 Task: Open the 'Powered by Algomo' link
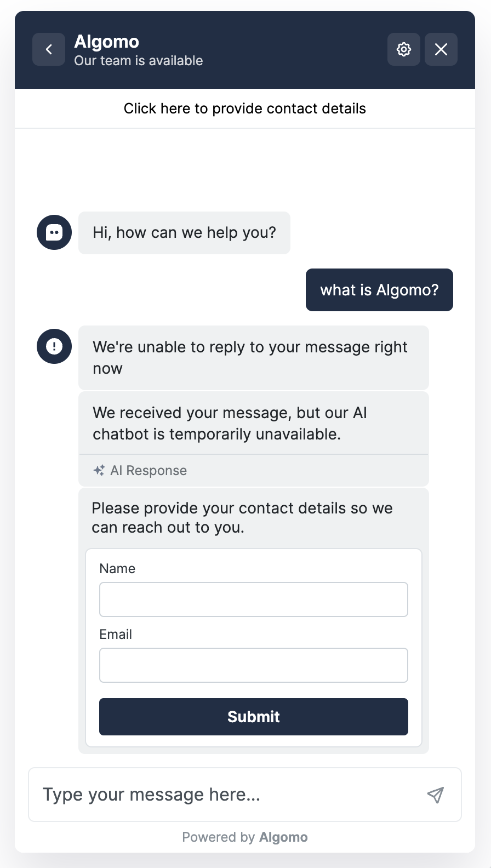tap(245, 837)
